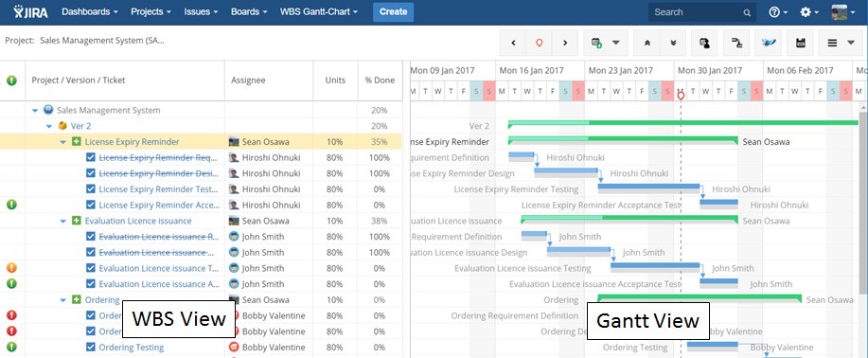Open the user profile avatar

point(840,11)
